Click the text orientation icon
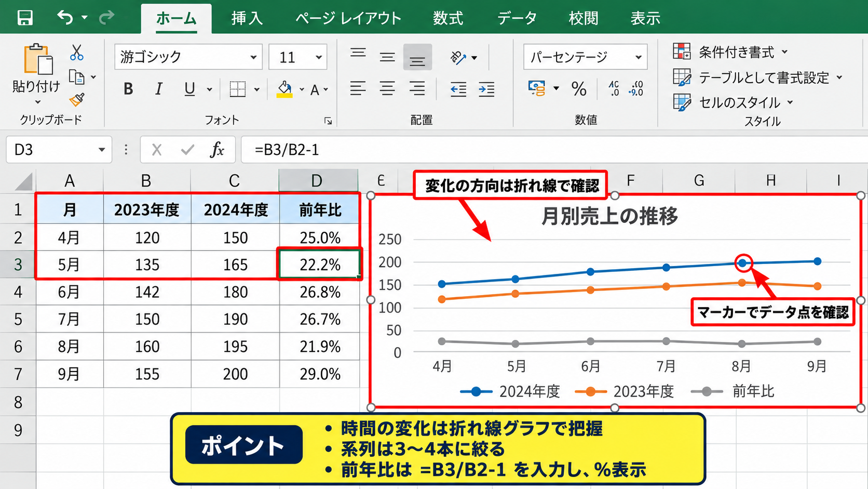Image resolution: width=868 pixels, height=489 pixels. tap(458, 57)
